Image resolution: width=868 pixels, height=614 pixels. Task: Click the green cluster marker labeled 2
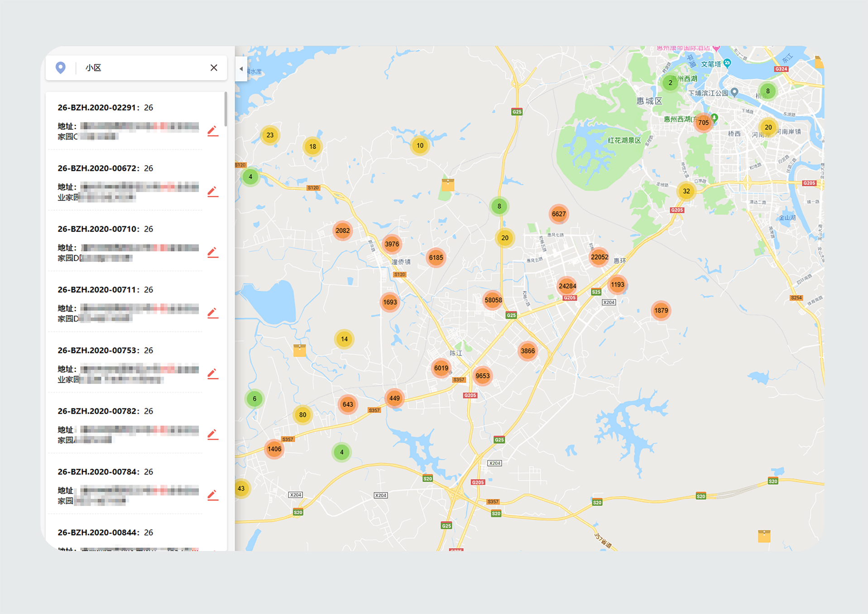670,83
